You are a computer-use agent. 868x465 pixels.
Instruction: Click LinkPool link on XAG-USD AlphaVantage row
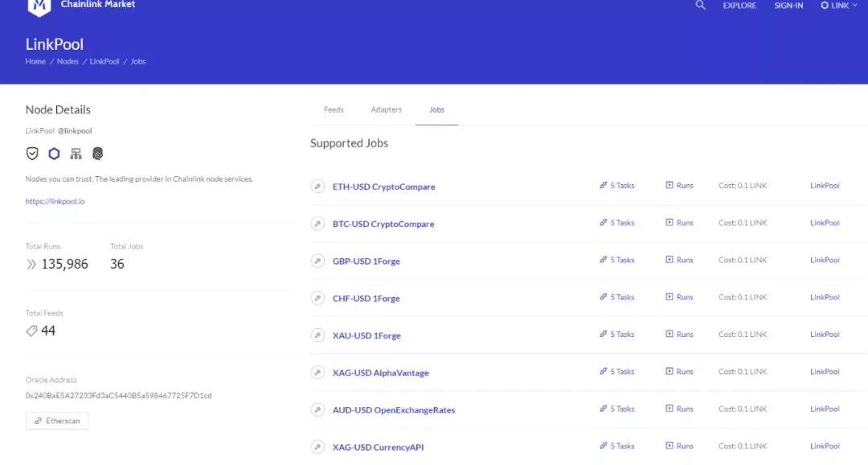click(x=825, y=372)
